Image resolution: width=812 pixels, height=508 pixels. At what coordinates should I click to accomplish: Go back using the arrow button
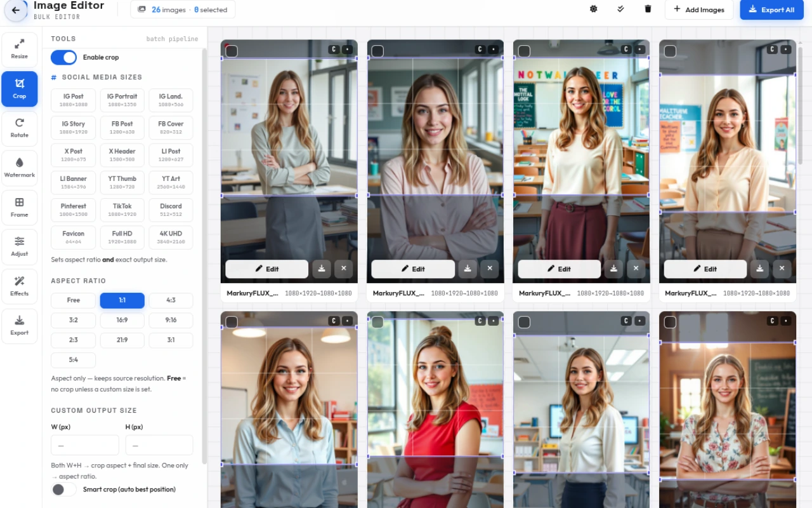click(x=16, y=10)
